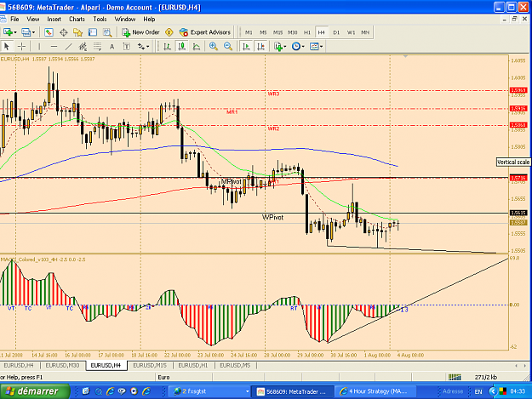Expand the Indicators dropdown arrow
This screenshot has height=399, width=532.
point(285,47)
